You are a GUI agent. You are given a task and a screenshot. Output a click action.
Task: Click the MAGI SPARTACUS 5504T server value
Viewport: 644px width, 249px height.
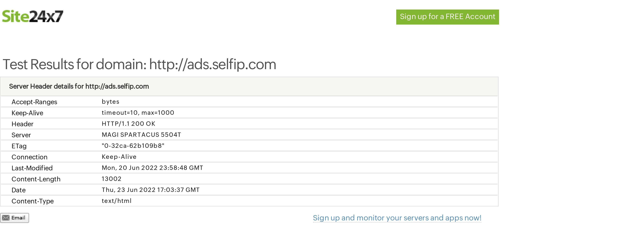pos(141,135)
